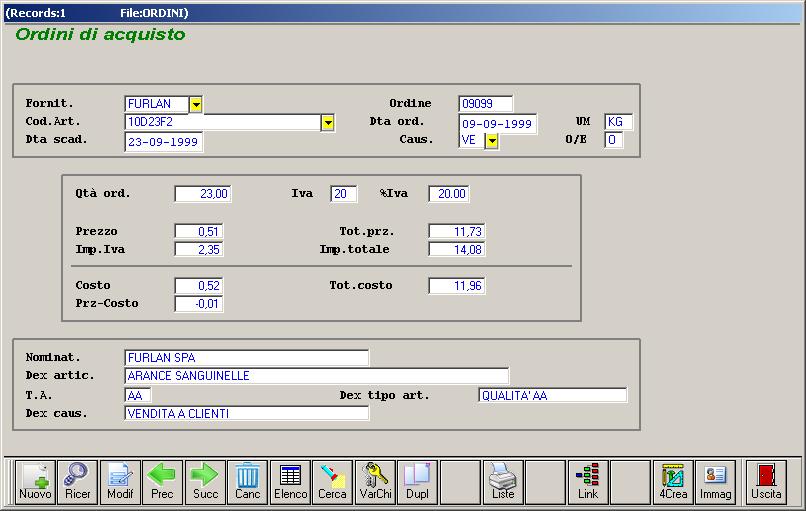The width and height of the screenshot is (806, 511).
Task: Open VarChi keys icon
Action: click(x=375, y=481)
